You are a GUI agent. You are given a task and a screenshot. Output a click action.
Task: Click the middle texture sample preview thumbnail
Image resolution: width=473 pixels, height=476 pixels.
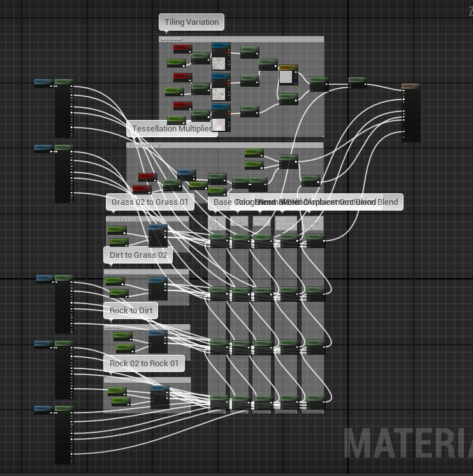coord(220,93)
